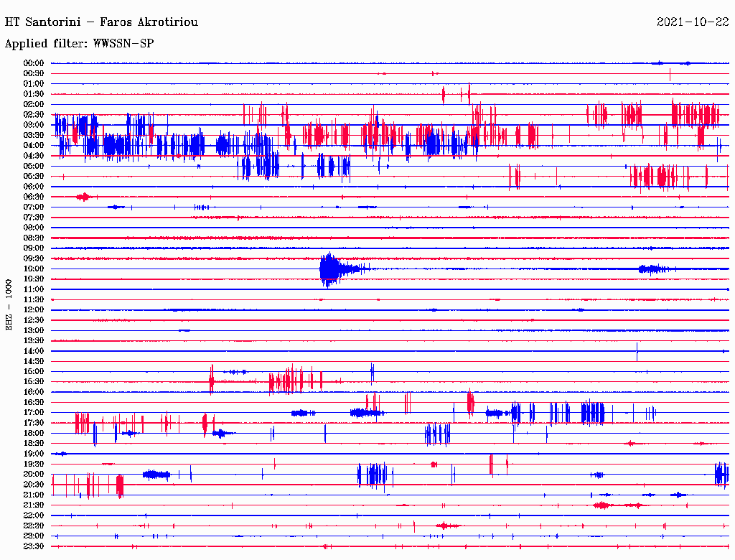Select the 00:00 time label
The height and width of the screenshot is (560, 735).
point(34,63)
